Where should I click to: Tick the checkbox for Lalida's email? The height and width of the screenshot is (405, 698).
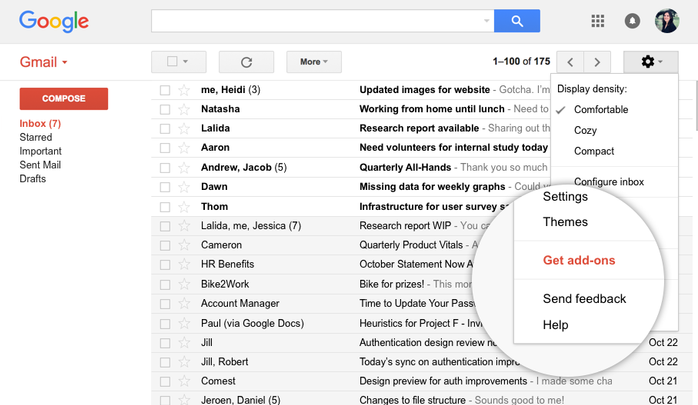click(165, 129)
